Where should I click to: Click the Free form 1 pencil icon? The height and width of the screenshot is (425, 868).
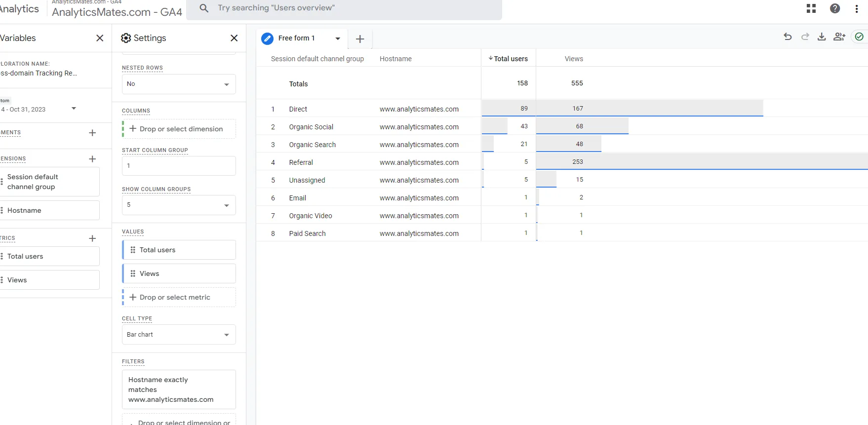pyautogui.click(x=267, y=39)
